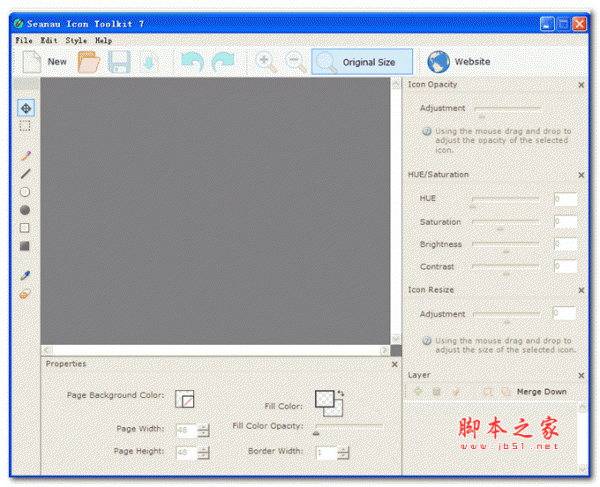Image resolution: width=600 pixels, height=487 pixels.
Task: Click the HUE slider
Action: click(505, 202)
